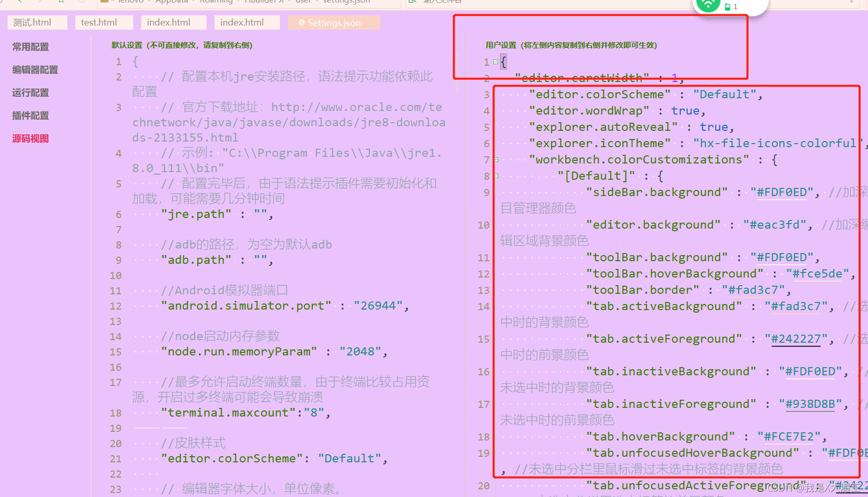Click the //Android模拟器端口 comment
Screen dimensions: 868x497
point(225,290)
